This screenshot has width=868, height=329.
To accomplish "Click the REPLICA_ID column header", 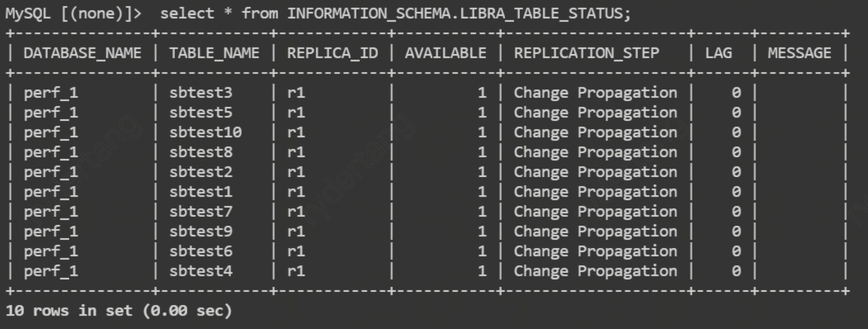I will tap(332, 53).
